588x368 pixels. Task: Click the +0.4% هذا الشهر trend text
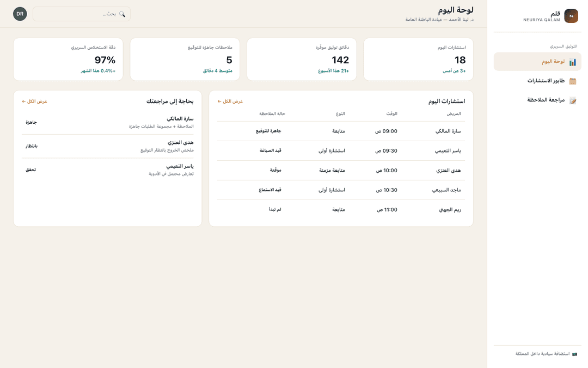point(98,70)
